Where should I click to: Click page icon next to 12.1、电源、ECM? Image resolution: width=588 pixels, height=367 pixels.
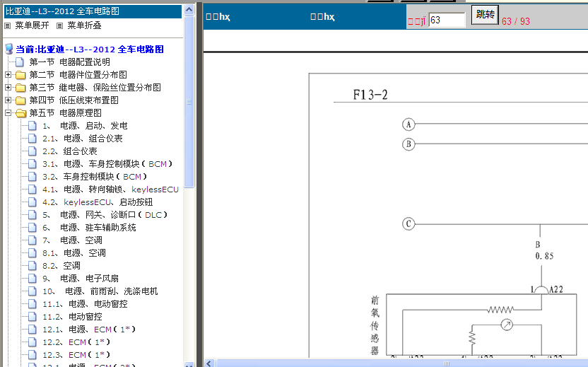pyautogui.click(x=33, y=330)
